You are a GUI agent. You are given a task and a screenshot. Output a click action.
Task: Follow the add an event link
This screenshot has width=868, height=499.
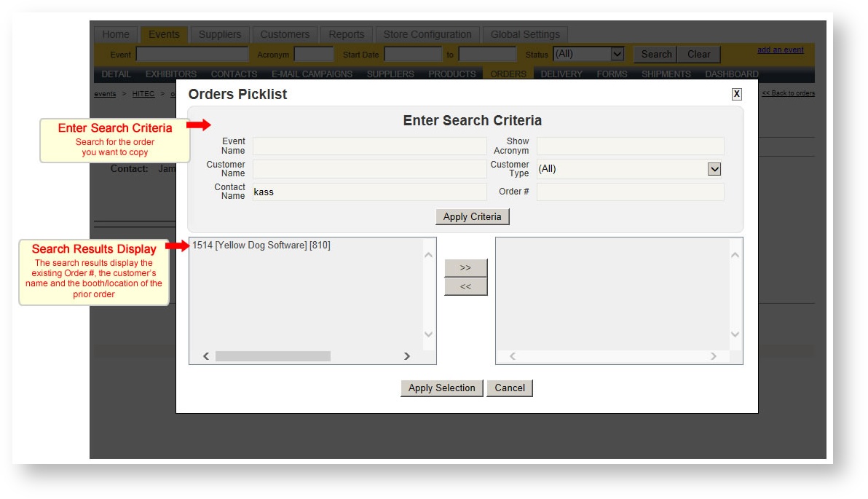(780, 50)
